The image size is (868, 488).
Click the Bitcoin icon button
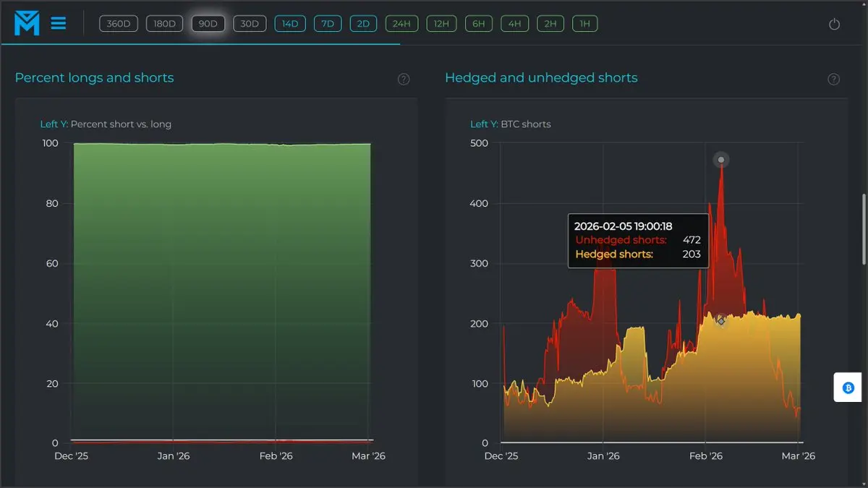(x=848, y=388)
